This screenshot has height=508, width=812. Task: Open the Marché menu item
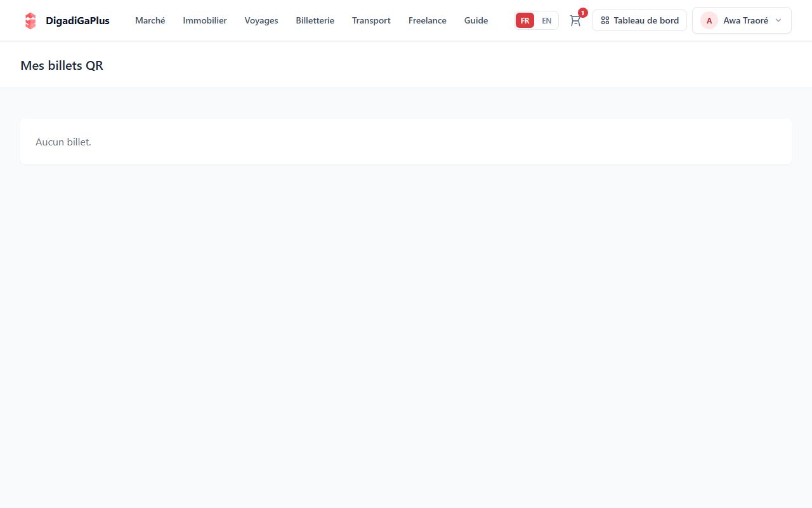click(150, 20)
